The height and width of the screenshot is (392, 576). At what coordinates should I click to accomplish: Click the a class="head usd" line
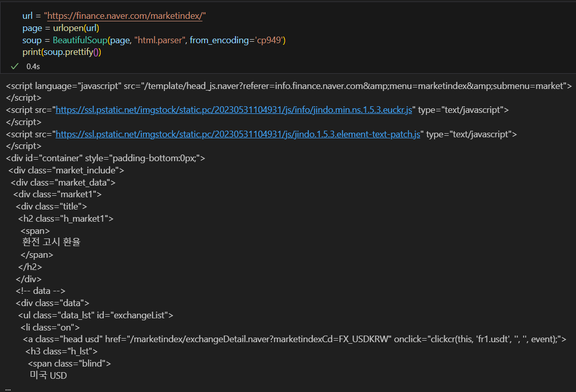295,339
